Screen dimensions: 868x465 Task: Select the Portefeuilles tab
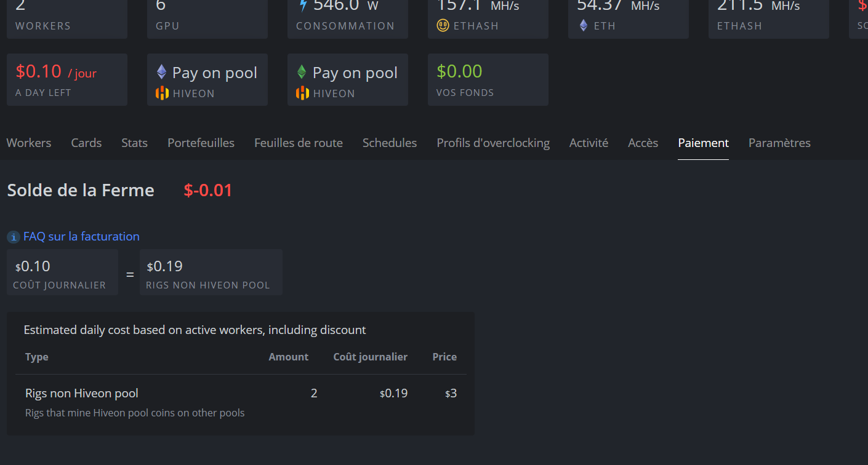pyautogui.click(x=201, y=143)
